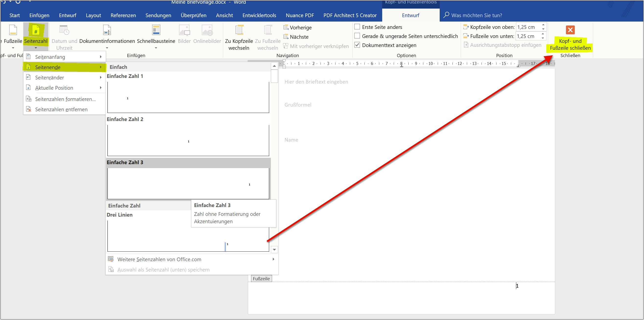Click the Kopfzeile von oben icon
This screenshot has height=320, width=644.
(x=466, y=27)
